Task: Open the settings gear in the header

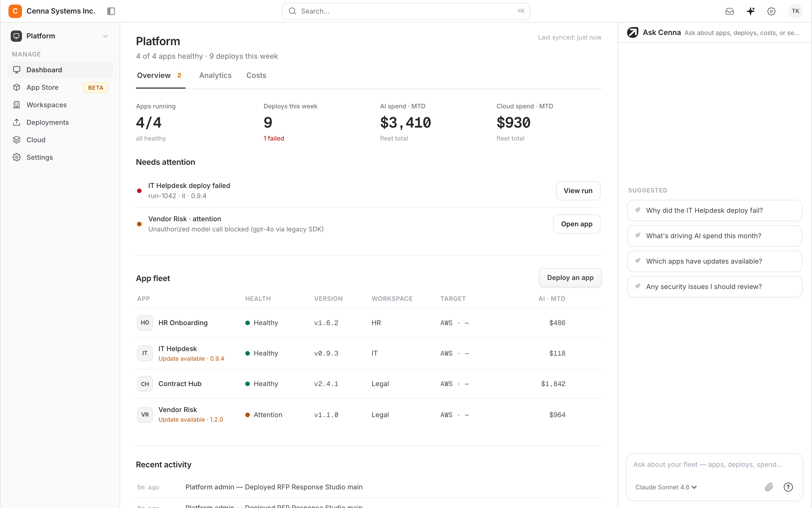Action: pyautogui.click(x=771, y=11)
